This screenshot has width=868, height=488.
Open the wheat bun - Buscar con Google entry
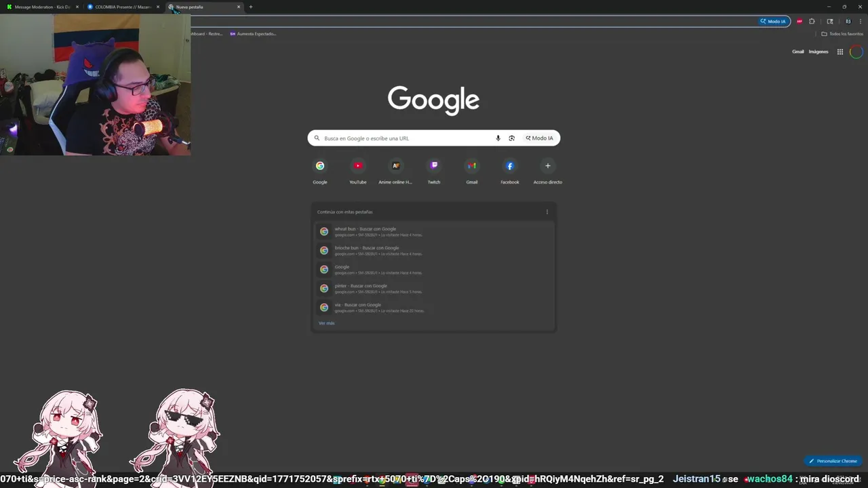[x=434, y=231]
